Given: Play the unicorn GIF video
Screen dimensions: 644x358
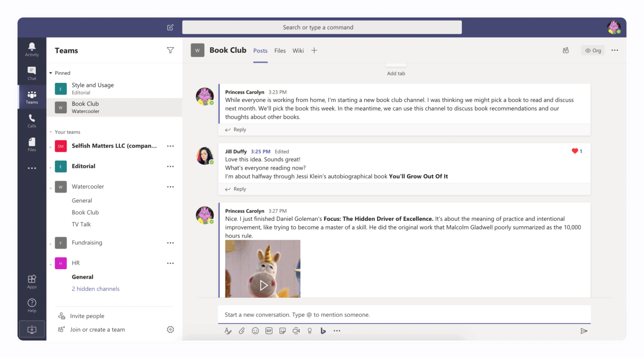Looking at the screenshot, I should point(263,285).
